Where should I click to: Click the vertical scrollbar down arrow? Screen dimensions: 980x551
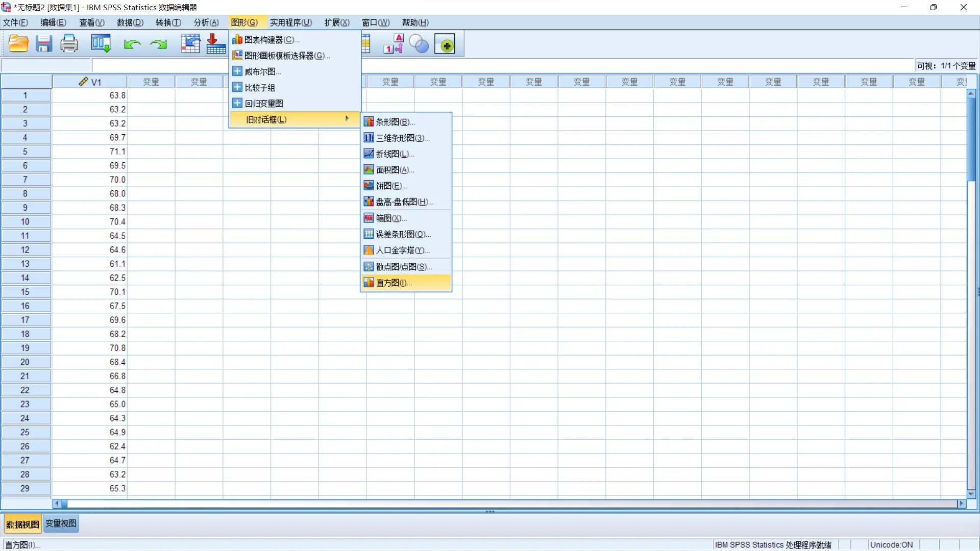coord(971,494)
